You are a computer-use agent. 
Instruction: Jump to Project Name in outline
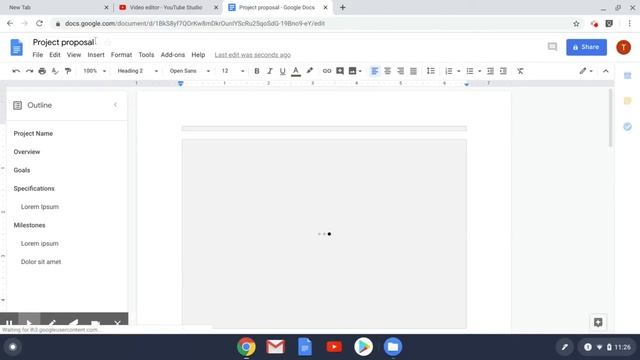click(33, 133)
